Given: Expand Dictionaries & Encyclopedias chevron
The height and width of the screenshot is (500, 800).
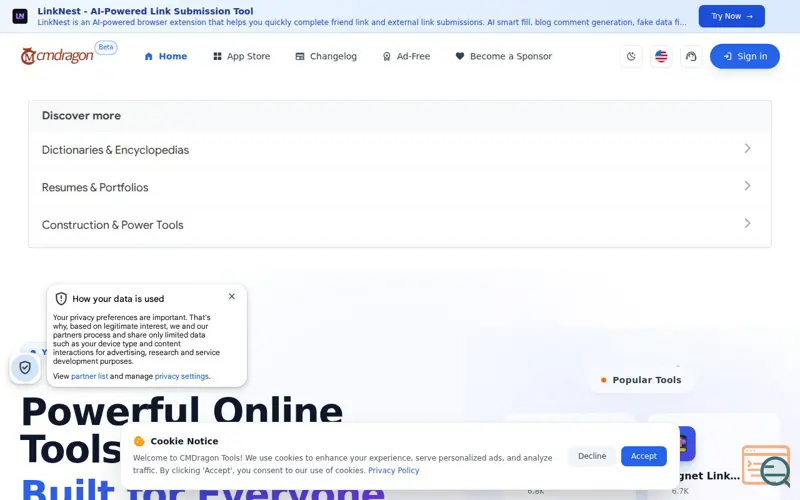Looking at the screenshot, I should click(747, 148).
